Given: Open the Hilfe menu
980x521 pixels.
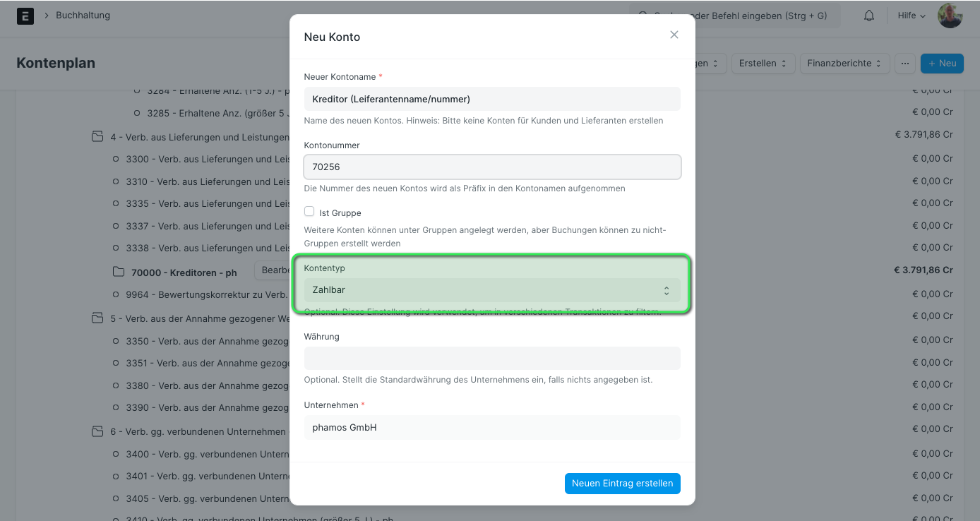Looking at the screenshot, I should [912, 16].
